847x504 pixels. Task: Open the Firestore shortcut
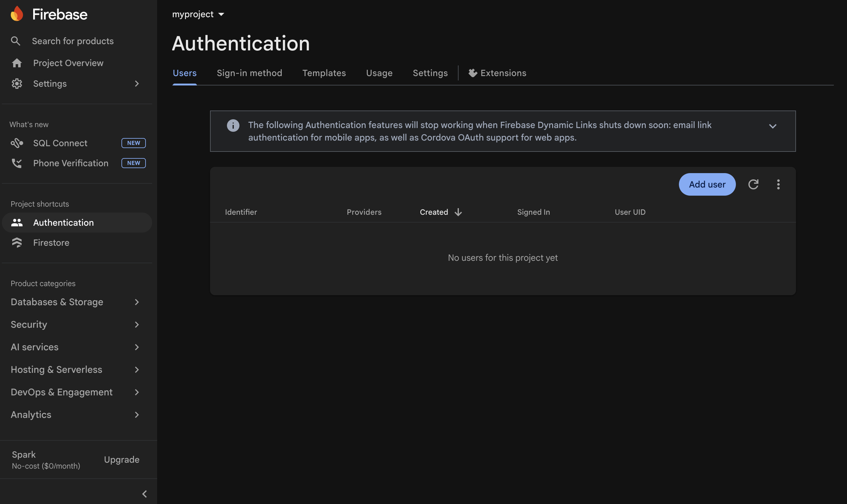pyautogui.click(x=77, y=243)
